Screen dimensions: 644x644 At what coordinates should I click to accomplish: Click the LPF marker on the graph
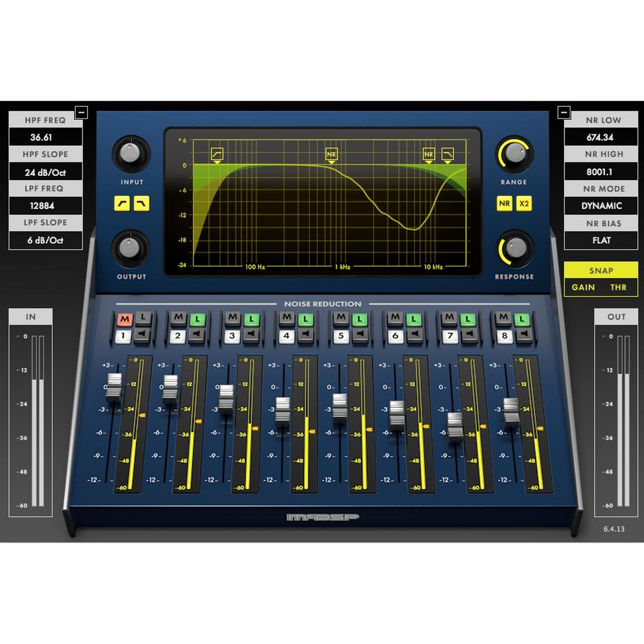447,154
